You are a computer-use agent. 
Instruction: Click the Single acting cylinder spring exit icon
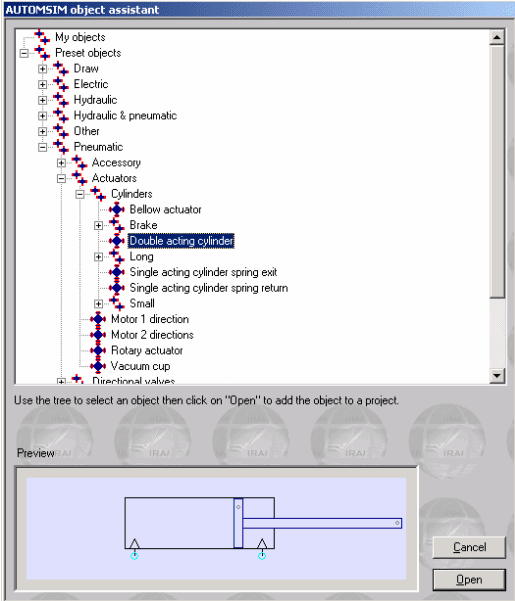117,272
